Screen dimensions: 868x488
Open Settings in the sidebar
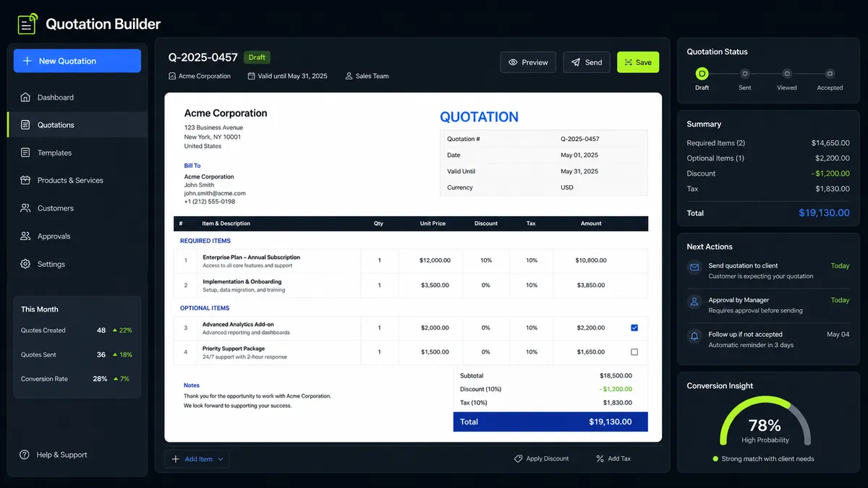[77, 264]
